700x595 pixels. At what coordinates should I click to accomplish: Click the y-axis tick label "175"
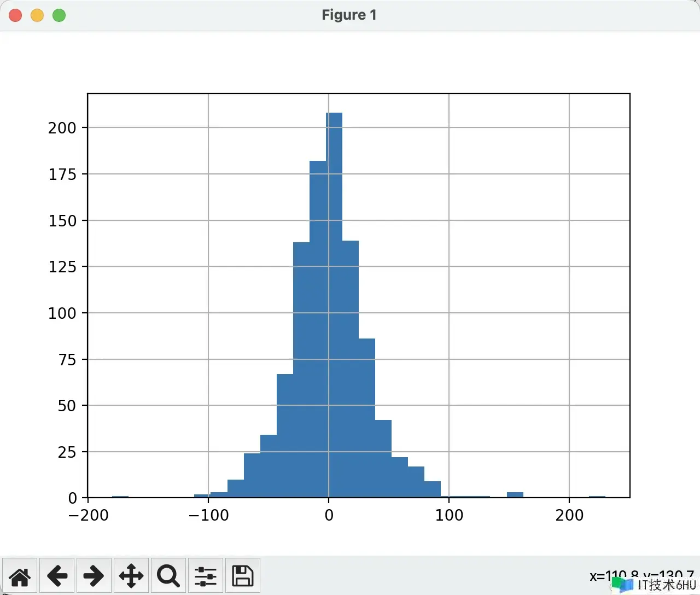point(62,174)
